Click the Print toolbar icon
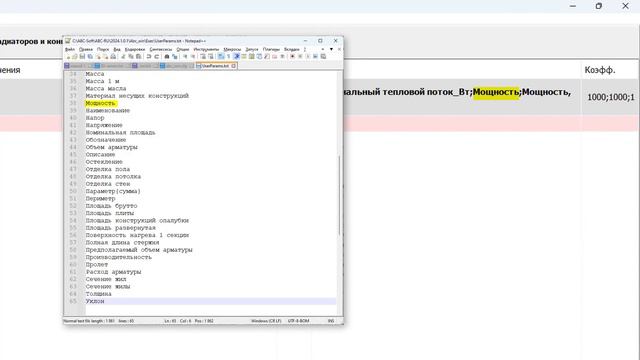 pyautogui.click(x=113, y=56)
